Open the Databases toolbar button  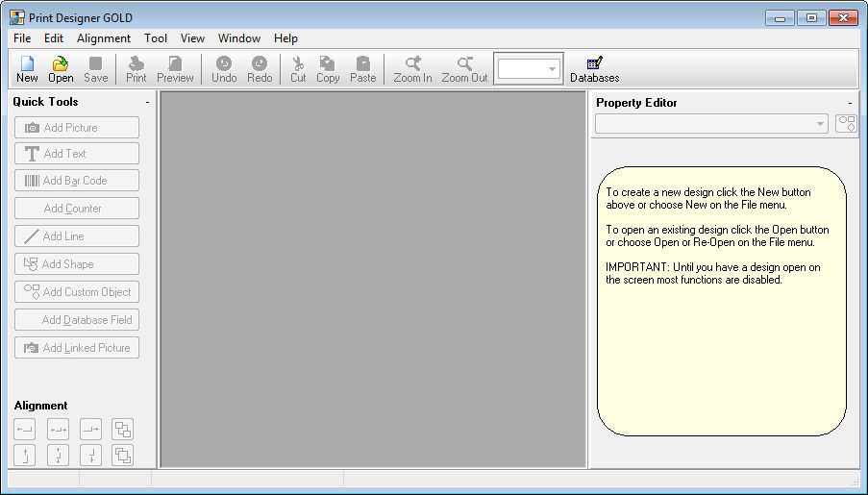coord(595,70)
